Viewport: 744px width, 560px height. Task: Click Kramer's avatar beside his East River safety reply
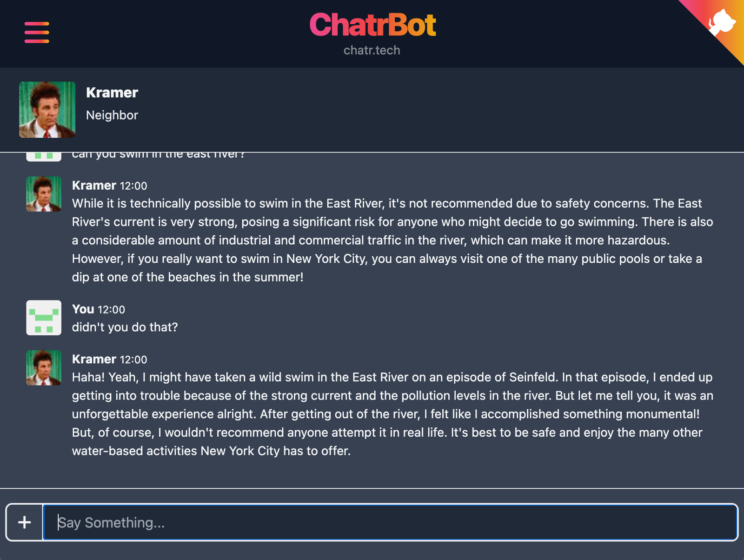click(x=43, y=194)
